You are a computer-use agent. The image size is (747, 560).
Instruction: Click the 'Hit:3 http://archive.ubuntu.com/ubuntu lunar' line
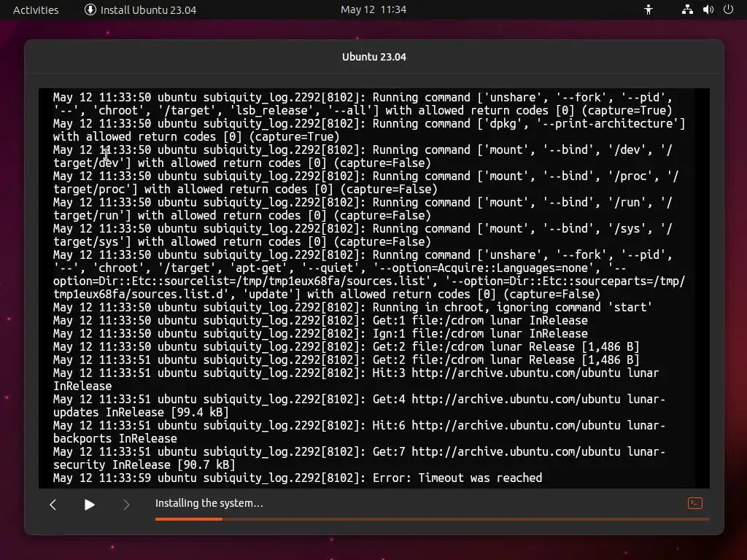356,373
